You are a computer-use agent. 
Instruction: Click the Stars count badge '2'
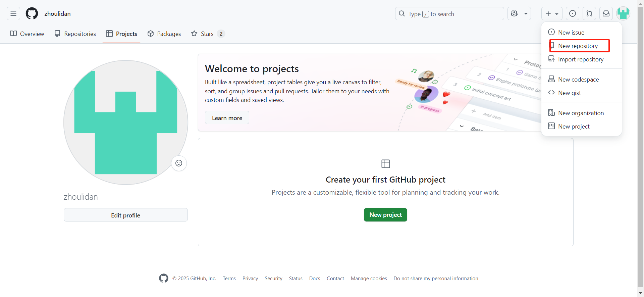(x=221, y=34)
